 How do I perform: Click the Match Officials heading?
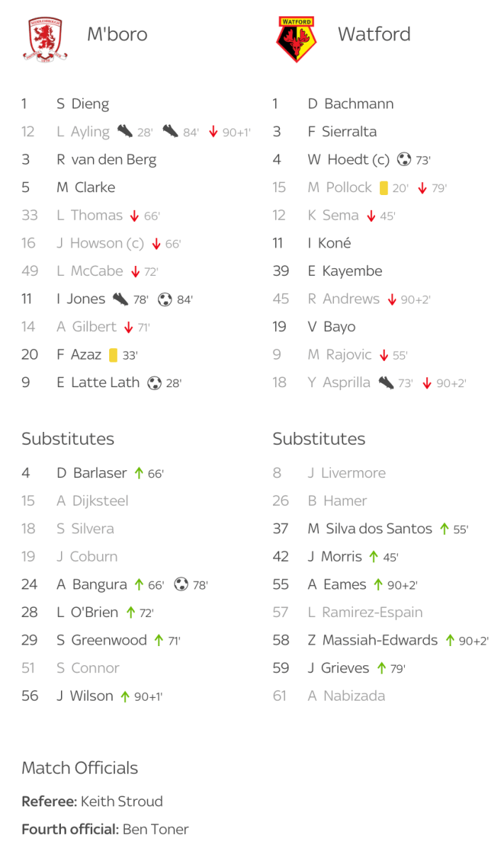pyautogui.click(x=79, y=768)
